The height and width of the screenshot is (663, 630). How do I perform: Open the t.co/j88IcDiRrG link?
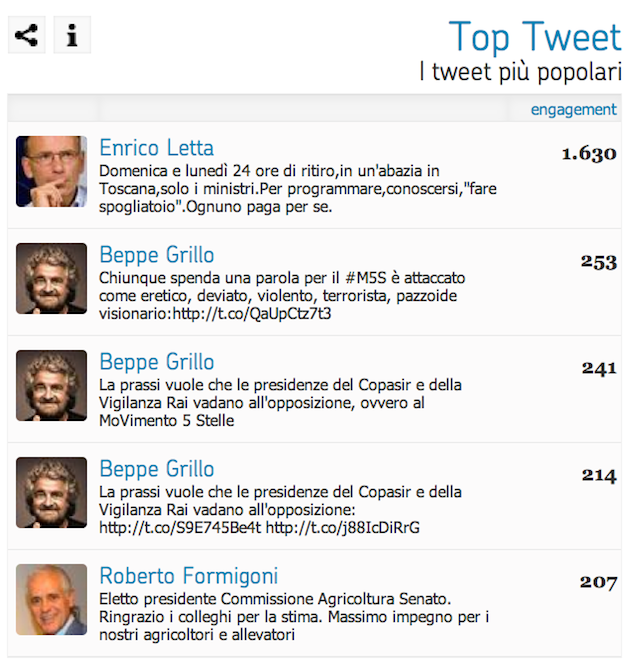click(343, 528)
